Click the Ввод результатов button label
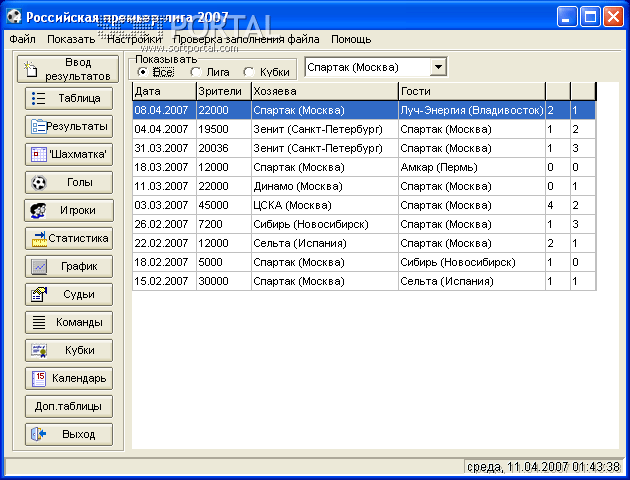 tap(78, 69)
